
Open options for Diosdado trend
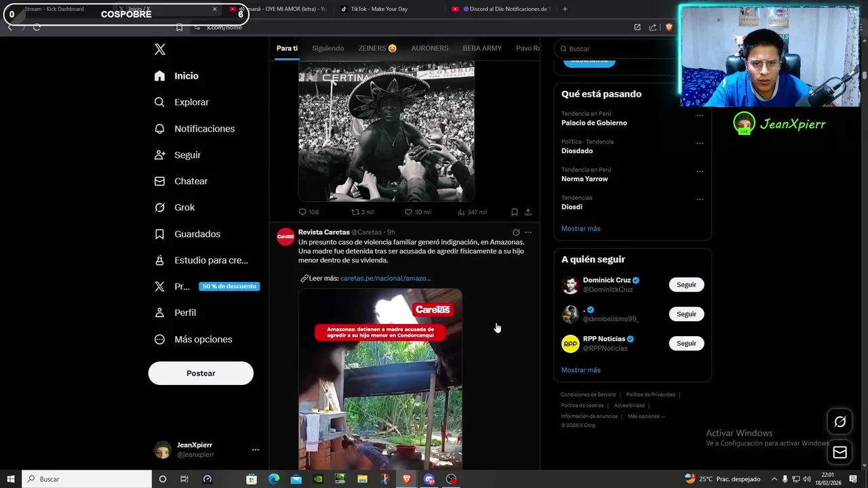click(x=700, y=143)
